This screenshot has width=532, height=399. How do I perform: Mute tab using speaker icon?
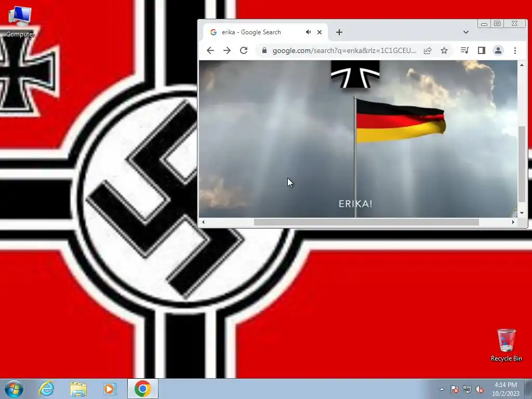point(308,32)
